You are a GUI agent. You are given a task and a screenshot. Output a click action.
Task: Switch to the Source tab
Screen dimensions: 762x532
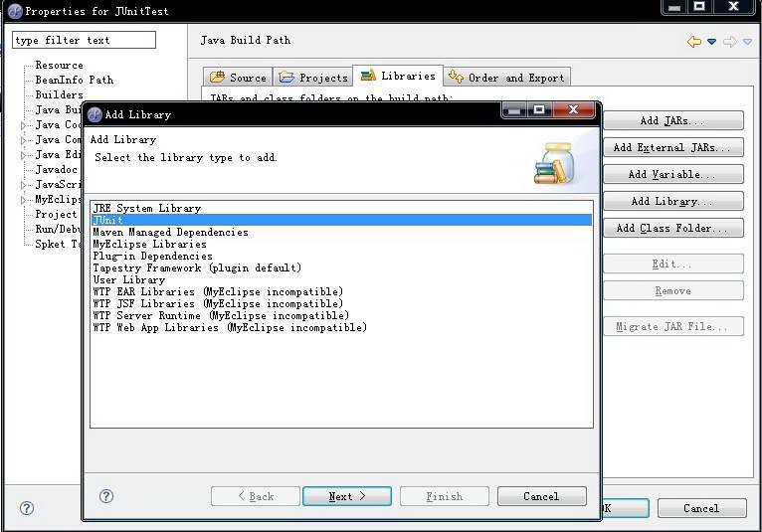[238, 77]
